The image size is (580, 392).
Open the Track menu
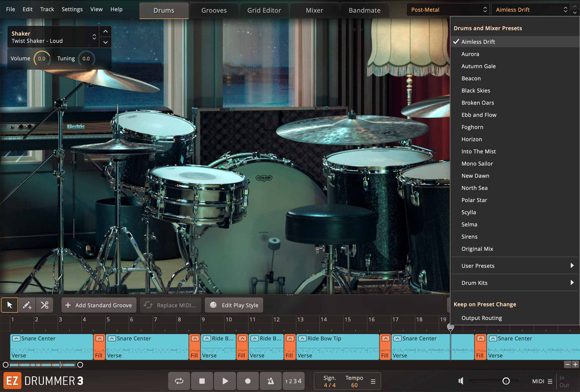pyautogui.click(x=47, y=9)
